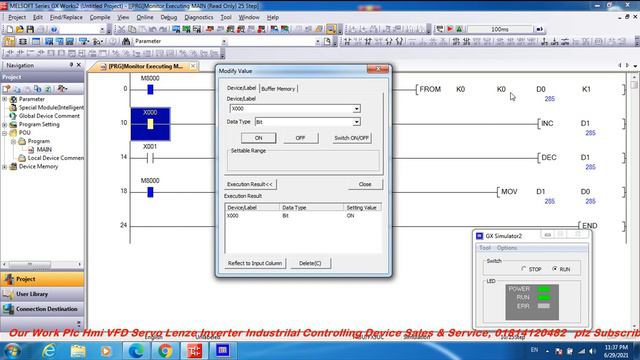Viewport: 640px width, 360px height.
Task: Open the Tool menu in GX Simulator2
Action: coord(485,248)
